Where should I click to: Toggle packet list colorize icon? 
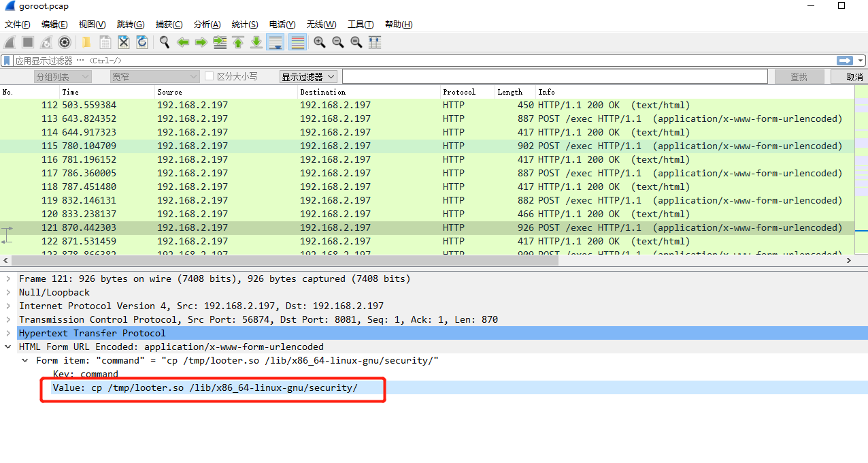click(297, 42)
